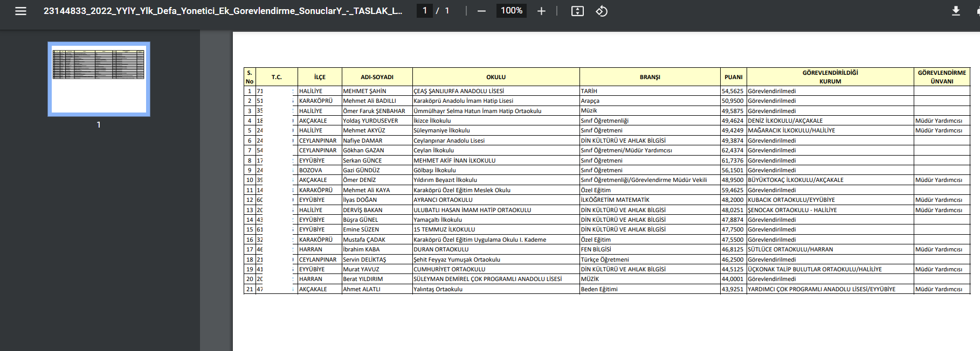This screenshot has width=980, height=351.
Task: Click the zoom out minus button
Action: tap(481, 11)
